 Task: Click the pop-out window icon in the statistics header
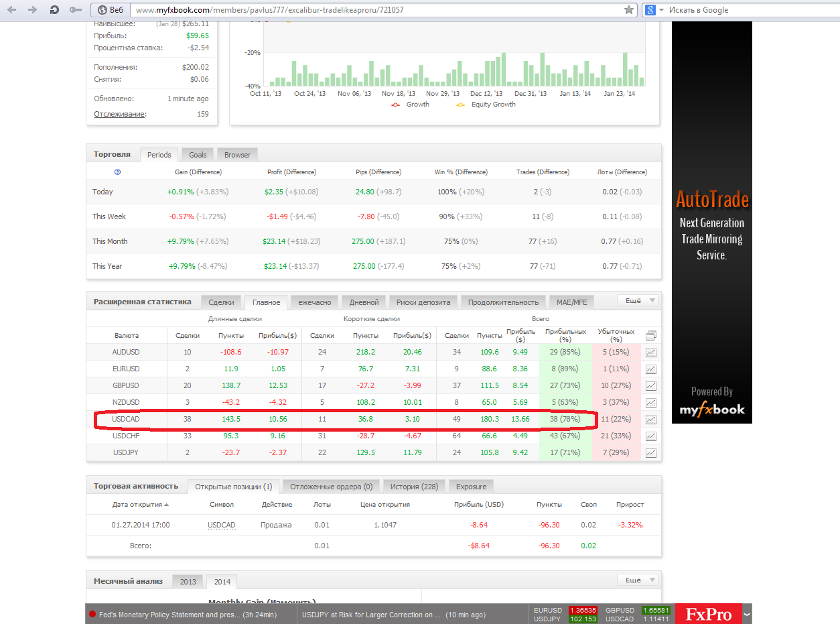pos(650,335)
